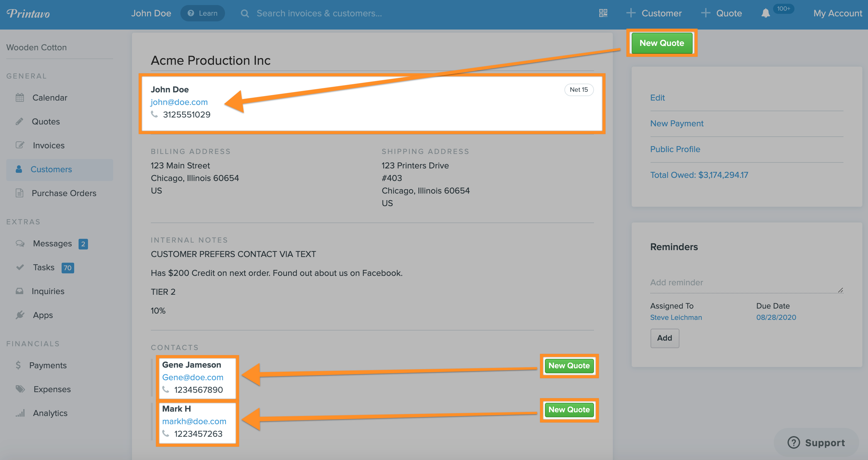Click the Net 15 terms badge
Image resolution: width=868 pixels, height=460 pixels.
click(579, 90)
